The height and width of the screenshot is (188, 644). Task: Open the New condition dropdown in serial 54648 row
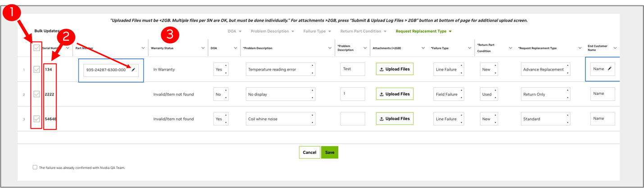tap(489, 119)
